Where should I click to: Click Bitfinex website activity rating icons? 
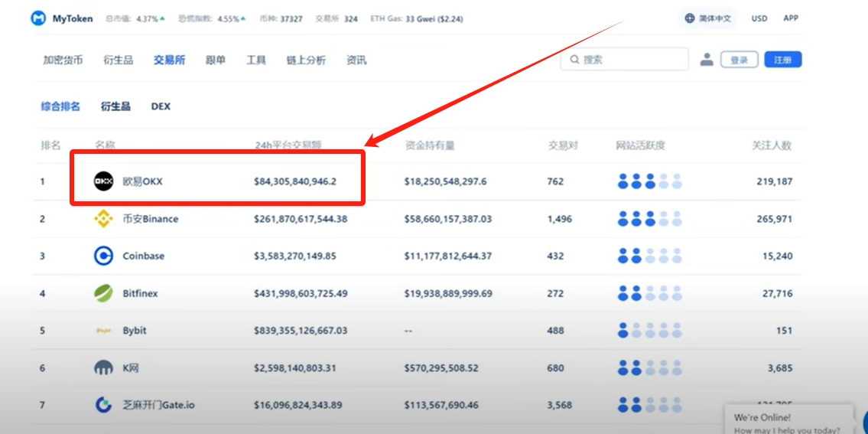point(649,293)
